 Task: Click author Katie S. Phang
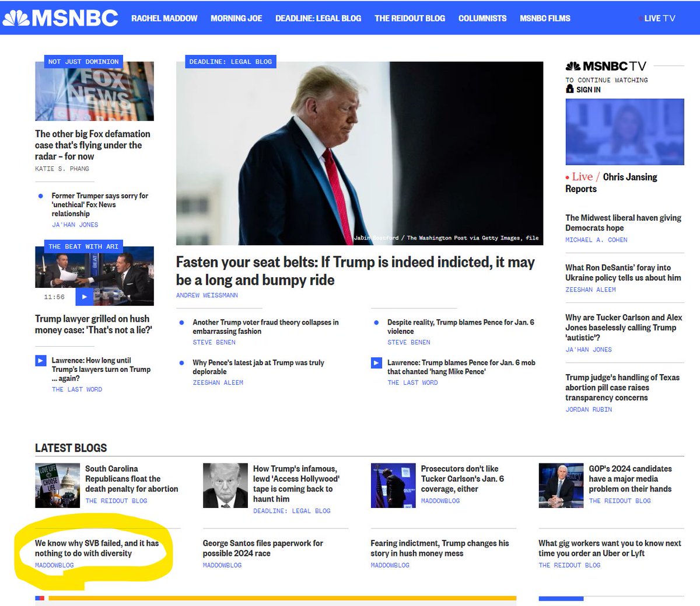click(62, 169)
